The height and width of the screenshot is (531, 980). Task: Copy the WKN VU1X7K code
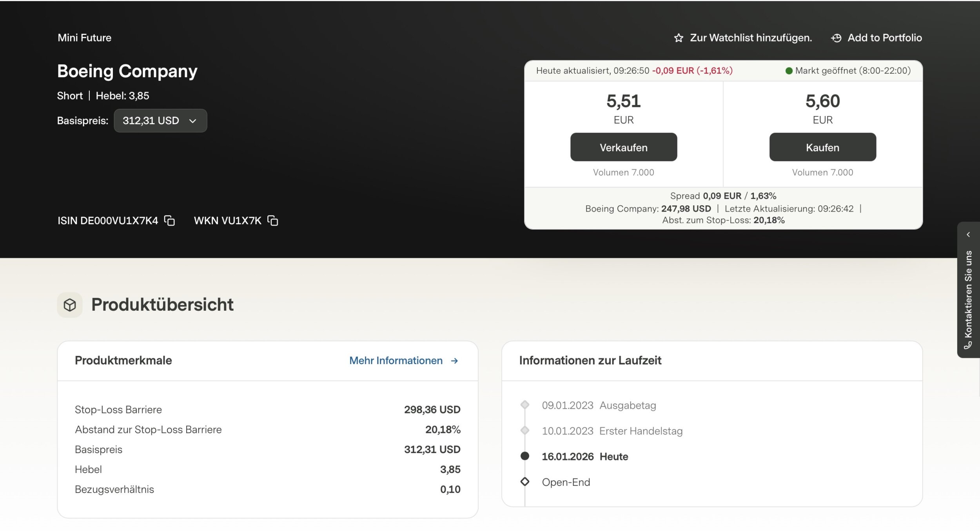tap(273, 221)
